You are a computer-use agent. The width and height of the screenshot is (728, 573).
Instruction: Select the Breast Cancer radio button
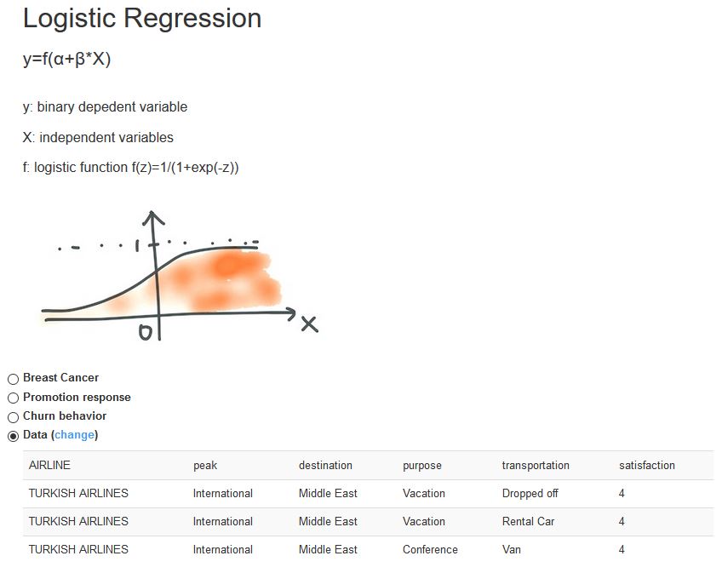[13, 379]
